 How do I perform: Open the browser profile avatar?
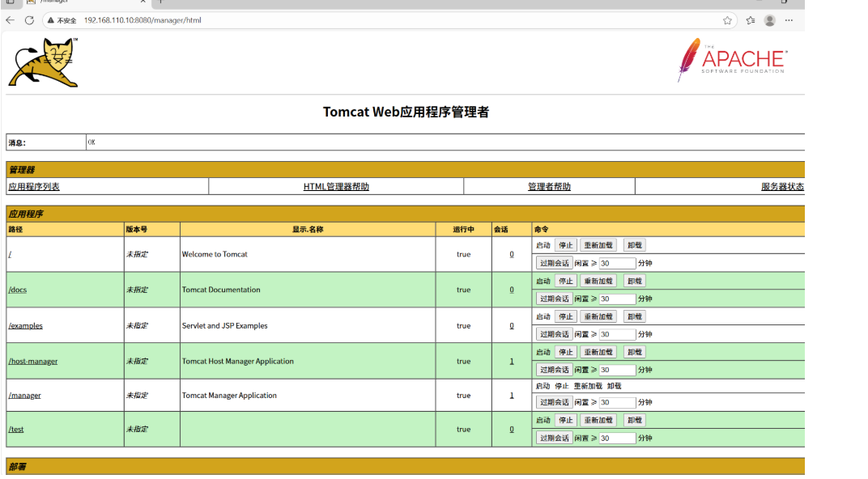pos(769,20)
